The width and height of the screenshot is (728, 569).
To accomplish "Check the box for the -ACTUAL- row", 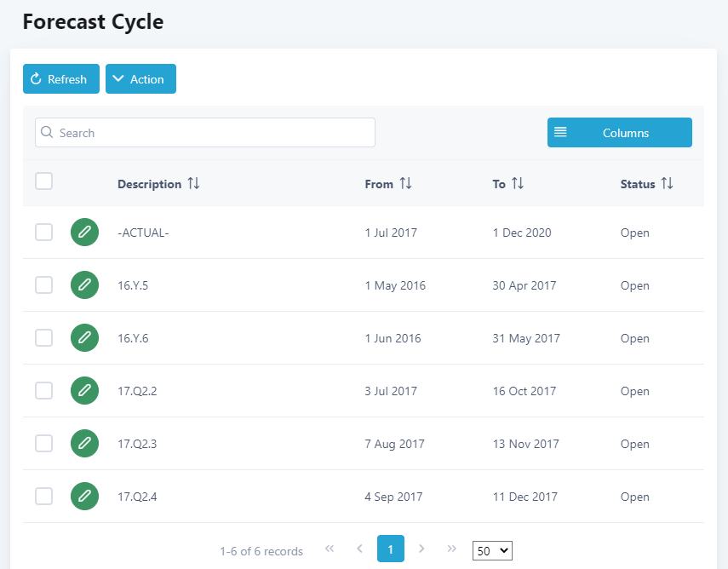I will click(43, 233).
